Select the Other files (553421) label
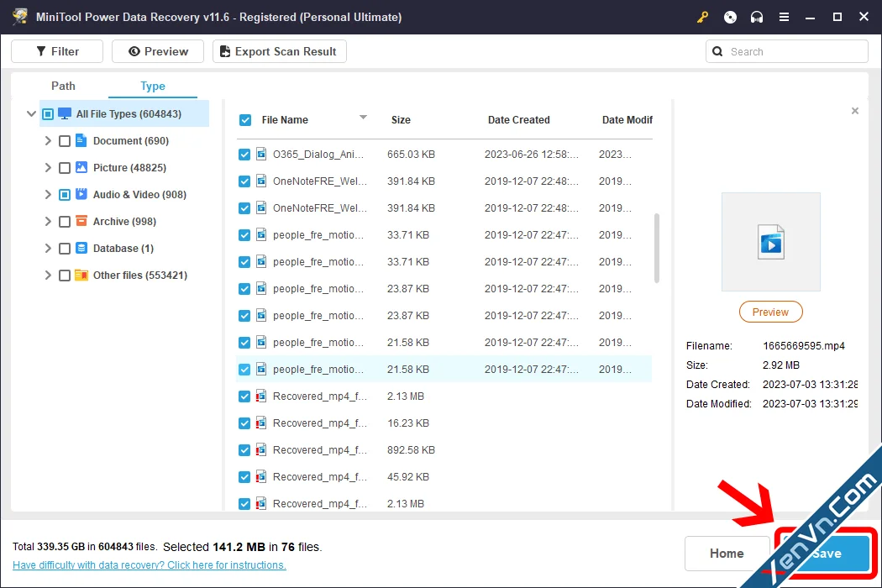The height and width of the screenshot is (588, 882). point(140,276)
